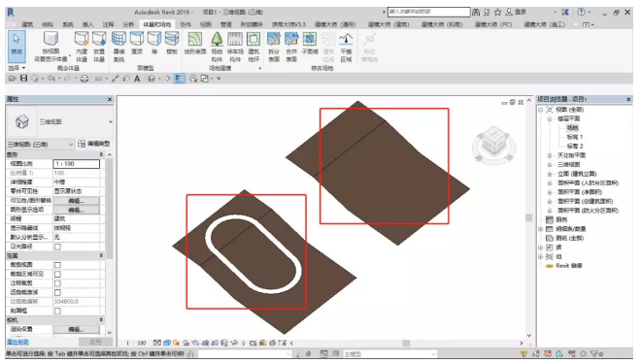Click the 1 : 100 scale in view control bar

tap(136, 344)
